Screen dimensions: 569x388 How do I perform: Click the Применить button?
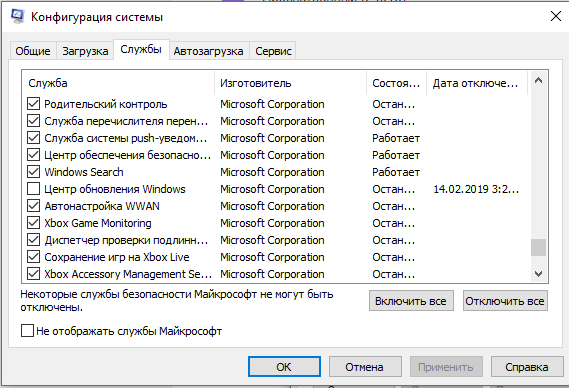pyautogui.click(x=446, y=367)
